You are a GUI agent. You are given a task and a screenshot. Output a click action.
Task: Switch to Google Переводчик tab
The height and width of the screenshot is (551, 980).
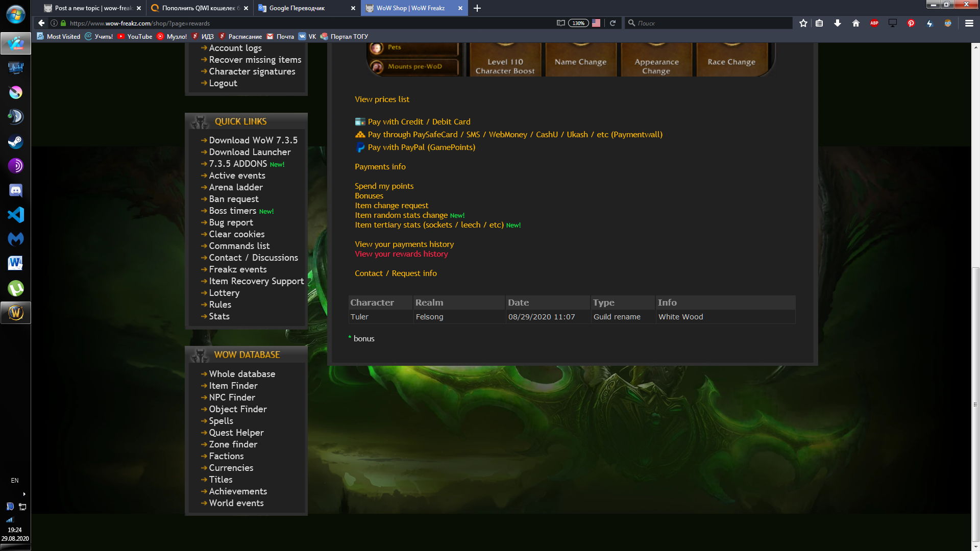tap(307, 8)
